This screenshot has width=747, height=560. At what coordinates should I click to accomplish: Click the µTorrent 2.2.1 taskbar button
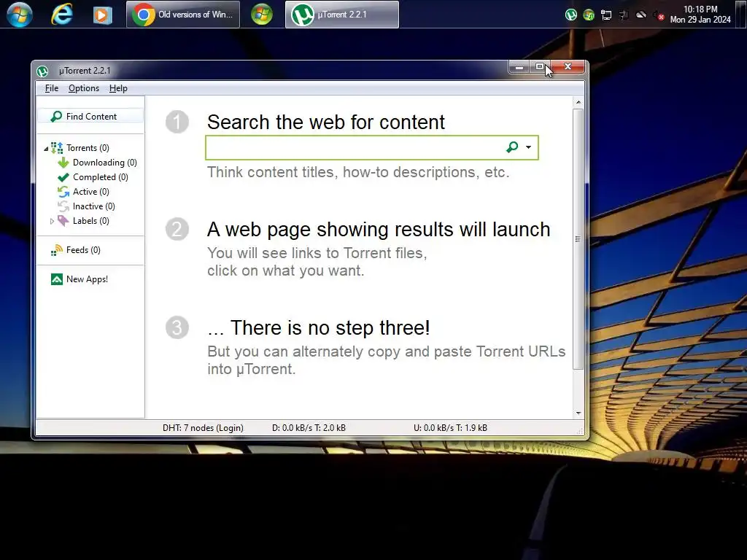342,15
